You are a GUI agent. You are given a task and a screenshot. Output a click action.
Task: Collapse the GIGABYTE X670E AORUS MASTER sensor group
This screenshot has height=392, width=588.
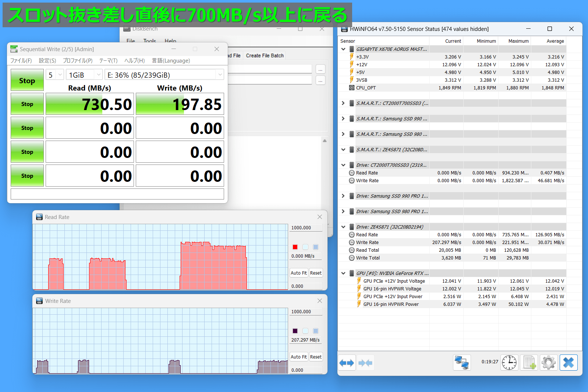pos(343,49)
